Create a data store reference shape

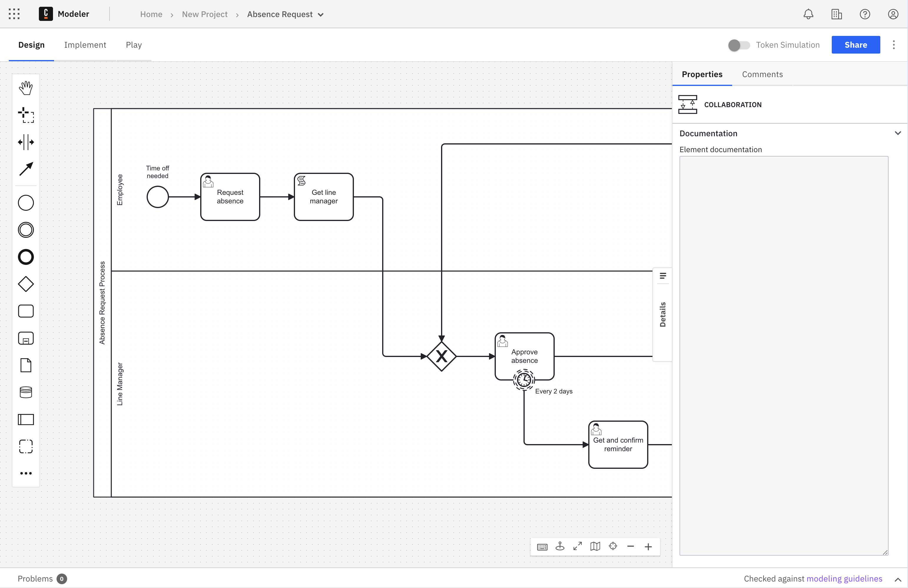pyautogui.click(x=26, y=392)
